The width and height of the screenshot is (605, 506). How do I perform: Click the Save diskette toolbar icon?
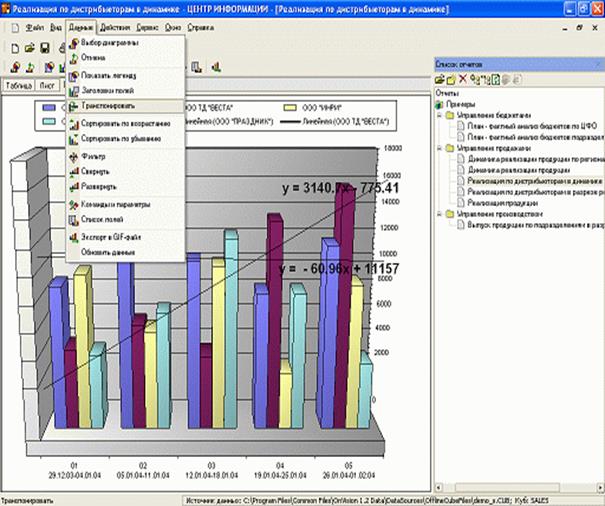point(46,47)
